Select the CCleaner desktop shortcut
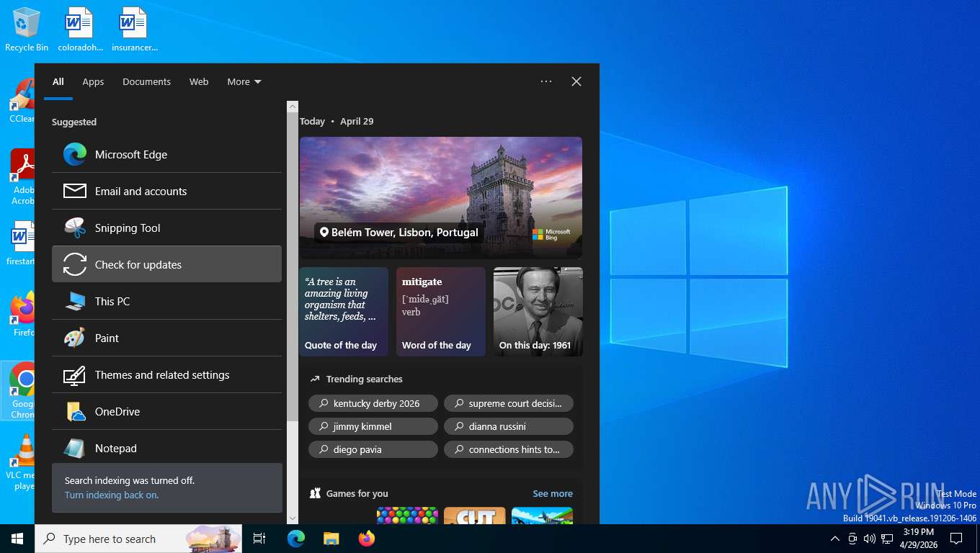Viewport: 980px width, 553px height. pos(21,101)
